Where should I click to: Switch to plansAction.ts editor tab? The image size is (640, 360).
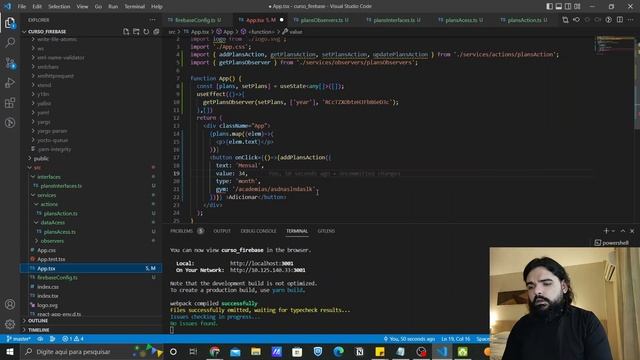pos(524,20)
